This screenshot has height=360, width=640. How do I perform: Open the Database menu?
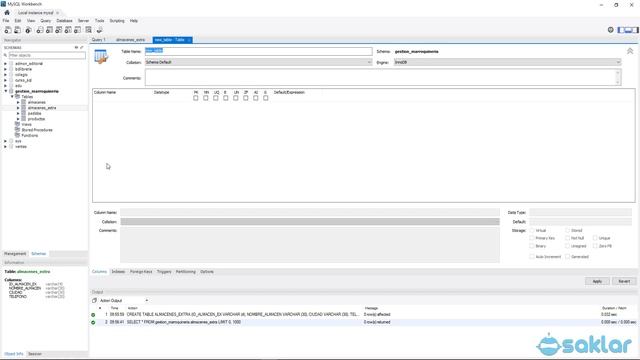pos(64,21)
